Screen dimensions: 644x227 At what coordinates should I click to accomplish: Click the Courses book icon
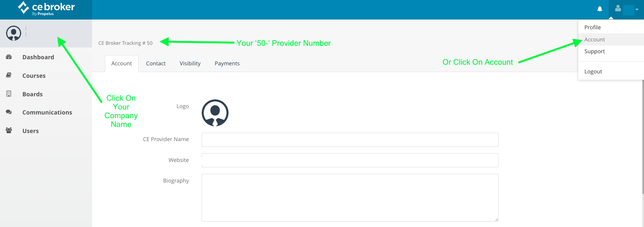click(9, 75)
